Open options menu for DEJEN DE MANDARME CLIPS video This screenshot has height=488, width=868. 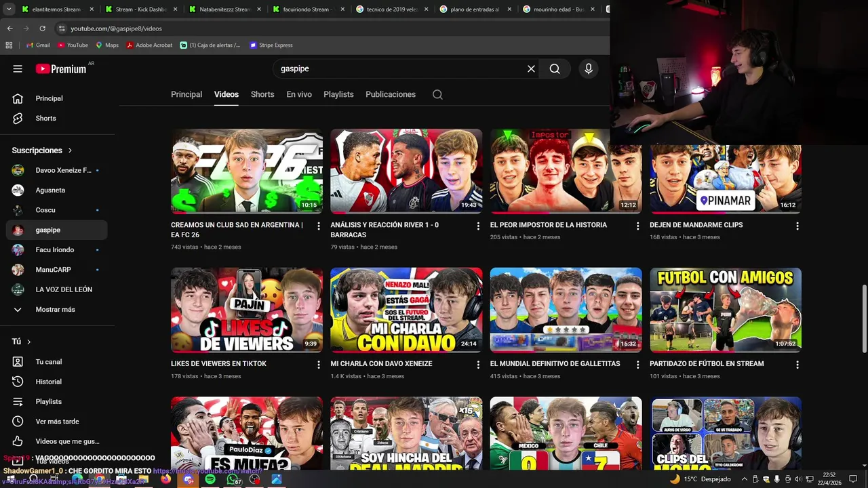point(797,226)
